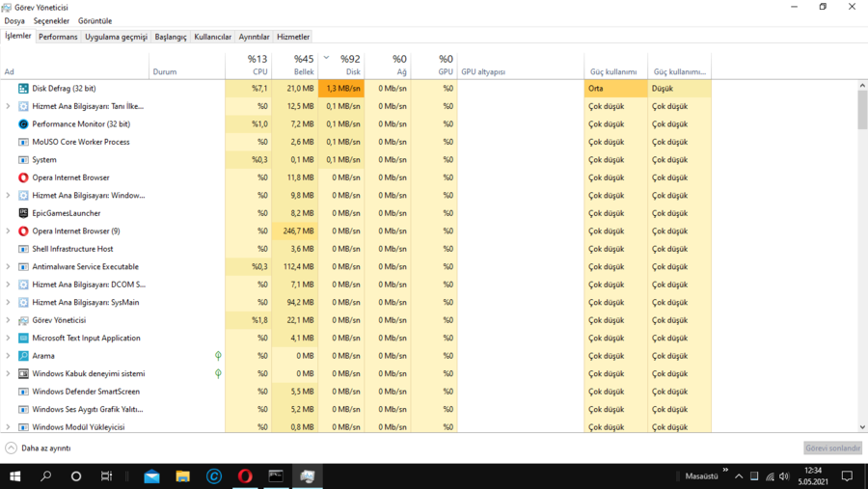
Task: Click the Opera Internet Browser (9) icon
Action: [x=23, y=231]
